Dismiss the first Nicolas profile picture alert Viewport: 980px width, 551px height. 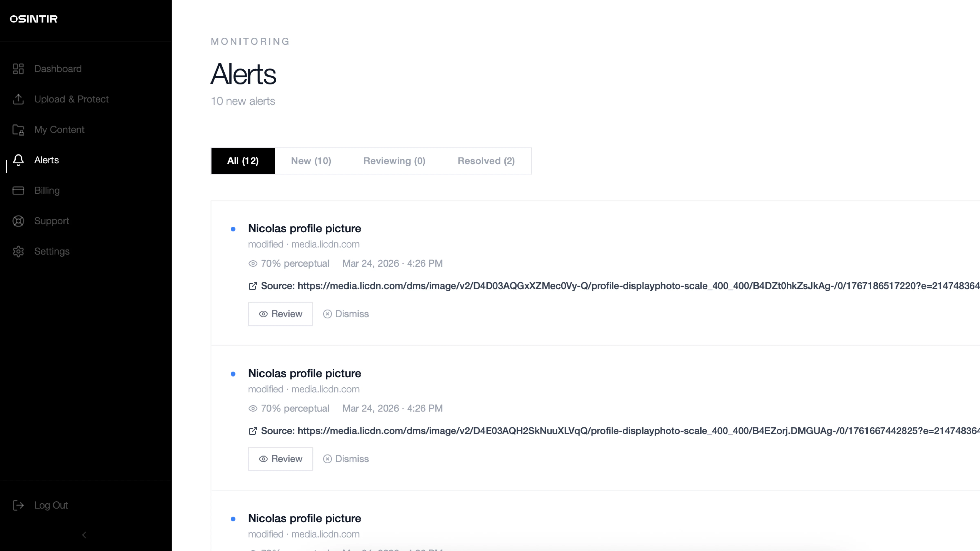pos(346,314)
